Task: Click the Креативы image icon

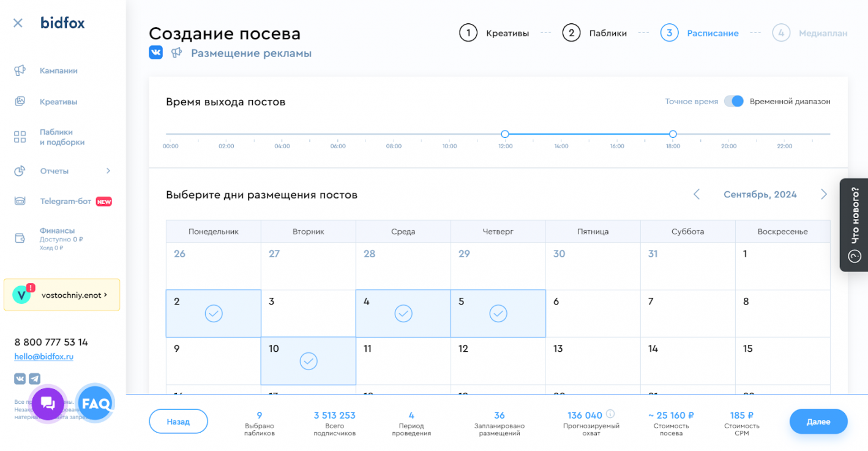Action: tap(20, 102)
